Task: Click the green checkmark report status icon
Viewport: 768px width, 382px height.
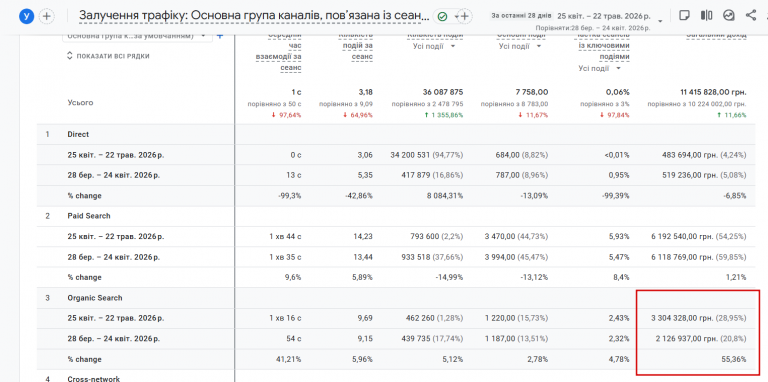Action: click(442, 17)
